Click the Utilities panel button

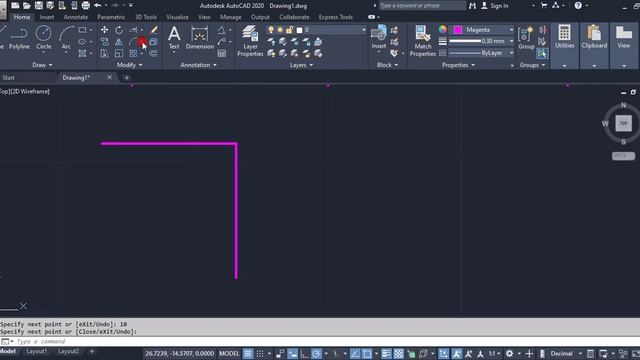(x=564, y=38)
